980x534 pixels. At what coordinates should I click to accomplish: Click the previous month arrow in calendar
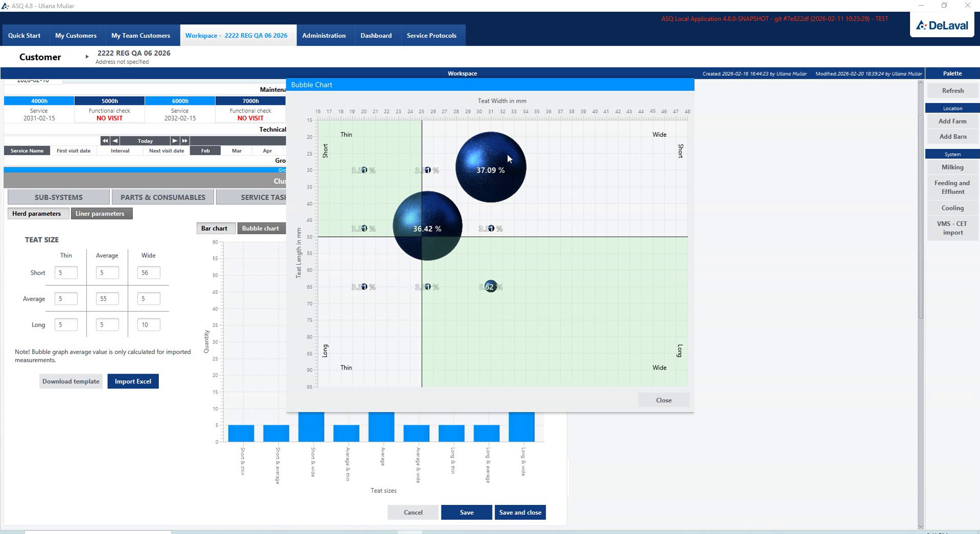click(115, 141)
